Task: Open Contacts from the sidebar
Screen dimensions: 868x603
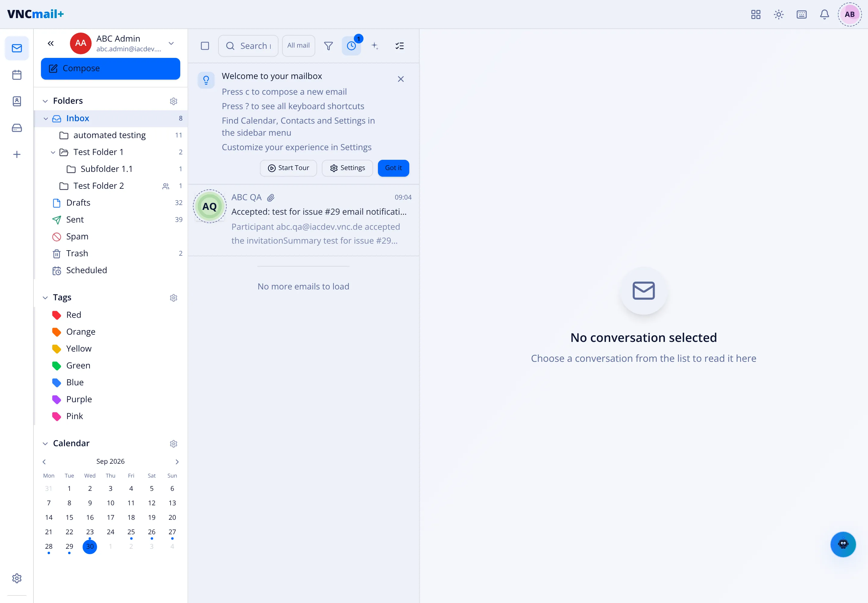Action: pyautogui.click(x=17, y=101)
